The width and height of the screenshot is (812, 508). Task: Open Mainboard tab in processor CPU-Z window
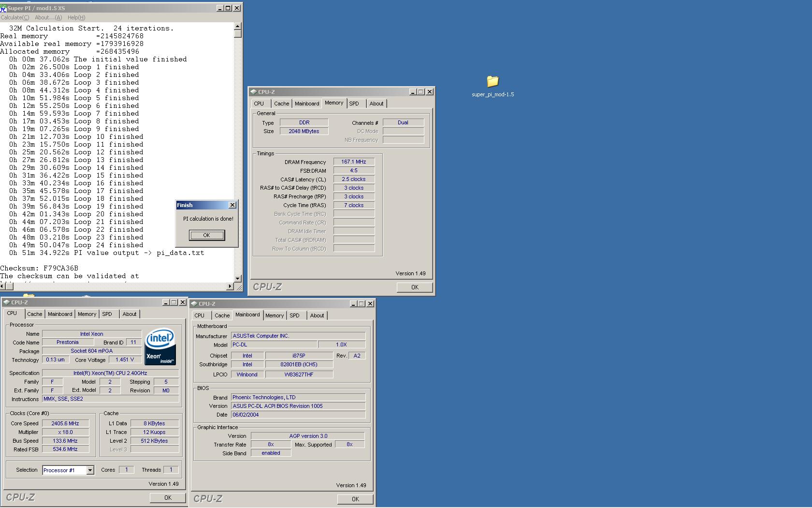[x=60, y=314]
